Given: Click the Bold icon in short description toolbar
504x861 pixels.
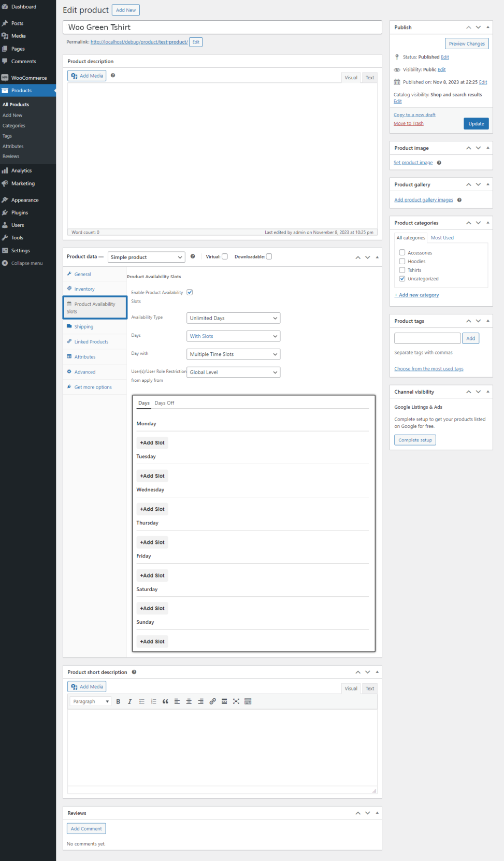Looking at the screenshot, I should (118, 701).
